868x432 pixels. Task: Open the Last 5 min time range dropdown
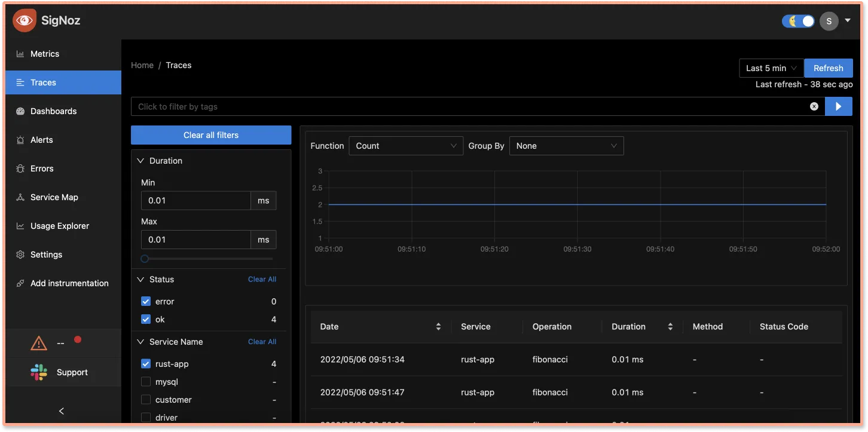point(772,68)
